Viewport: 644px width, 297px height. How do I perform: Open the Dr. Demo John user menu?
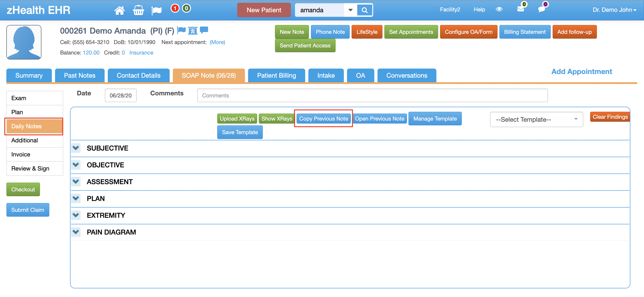click(614, 10)
